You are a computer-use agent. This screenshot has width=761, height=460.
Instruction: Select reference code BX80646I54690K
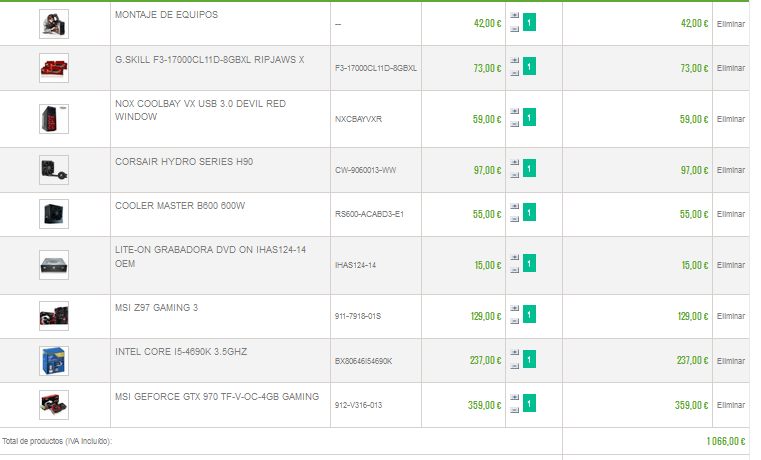[x=364, y=361]
